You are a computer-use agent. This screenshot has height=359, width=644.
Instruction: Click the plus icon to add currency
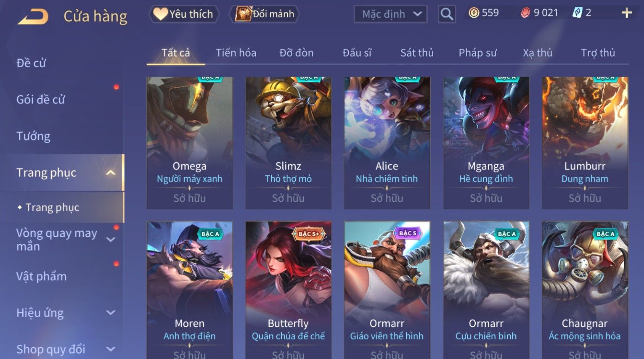[x=626, y=13]
